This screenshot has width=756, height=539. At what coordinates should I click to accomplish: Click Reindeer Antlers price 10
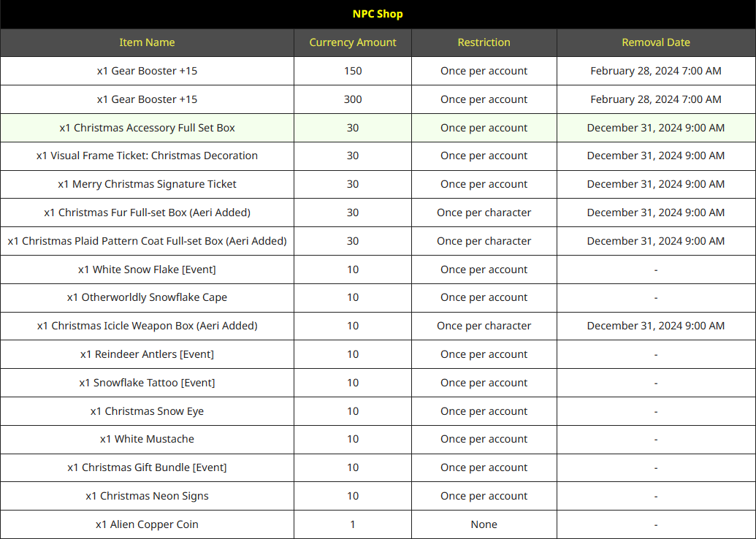click(x=353, y=354)
